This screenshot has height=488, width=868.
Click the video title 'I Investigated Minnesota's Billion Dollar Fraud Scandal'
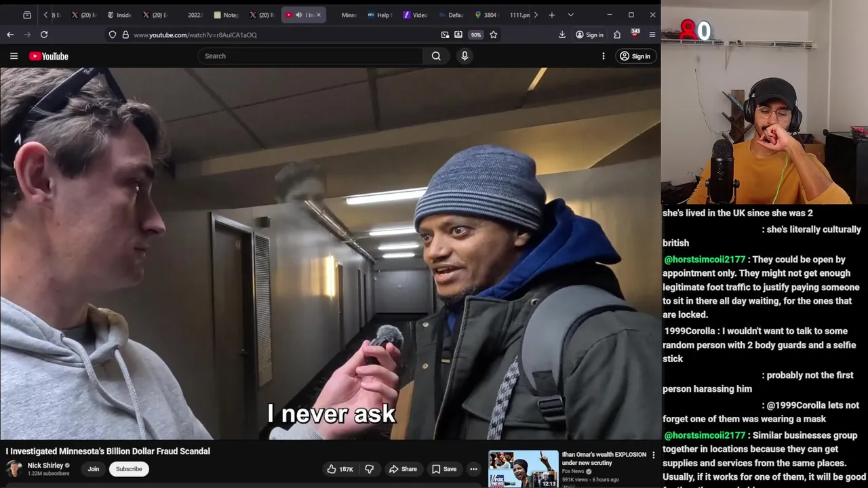point(108,451)
